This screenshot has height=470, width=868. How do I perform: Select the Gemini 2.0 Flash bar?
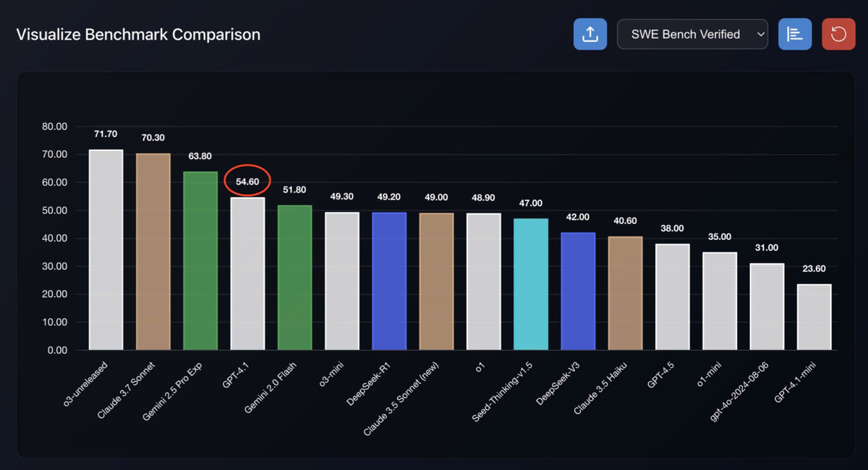coord(294,278)
